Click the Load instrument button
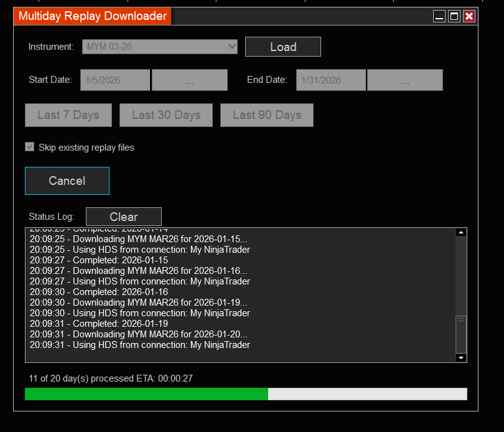This screenshot has height=432, width=504. click(282, 47)
